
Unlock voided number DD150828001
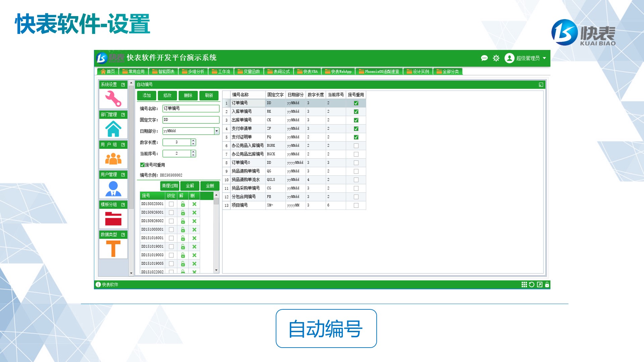click(183, 204)
